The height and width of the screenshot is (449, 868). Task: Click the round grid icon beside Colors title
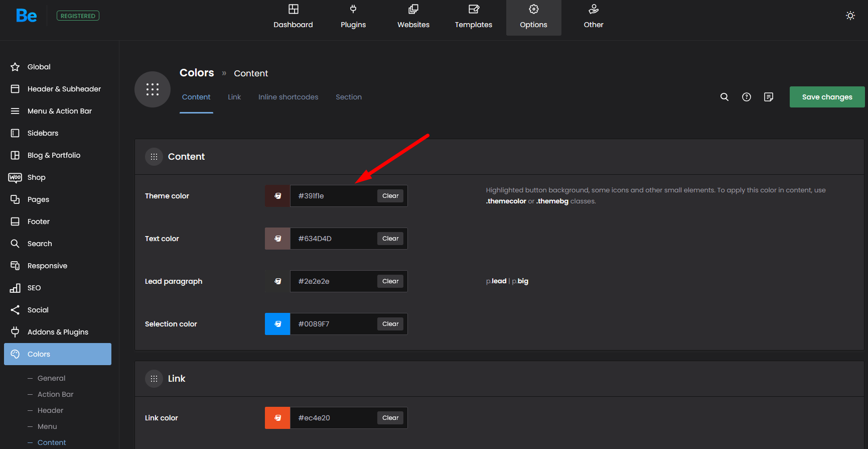tap(153, 89)
